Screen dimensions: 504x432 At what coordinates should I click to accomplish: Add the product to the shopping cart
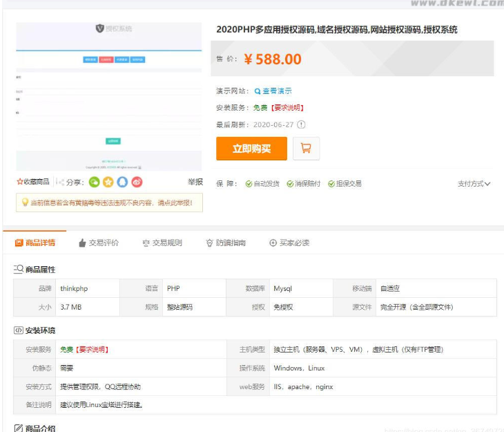pos(306,149)
